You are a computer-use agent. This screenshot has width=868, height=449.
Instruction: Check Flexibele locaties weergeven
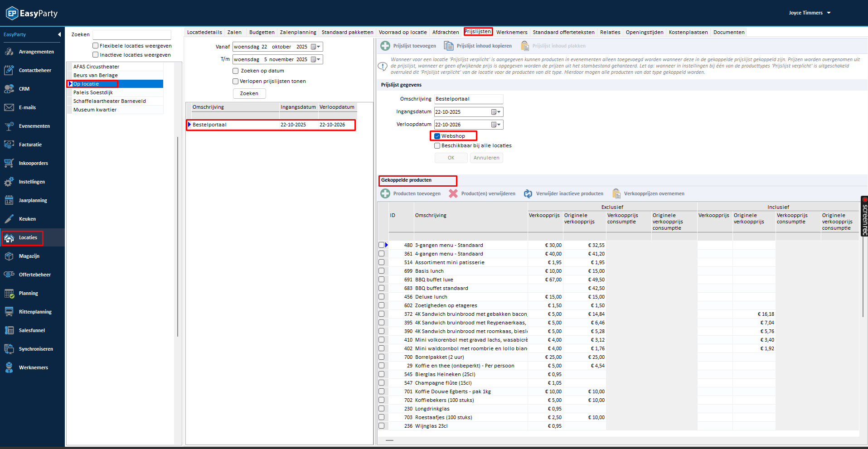96,46
